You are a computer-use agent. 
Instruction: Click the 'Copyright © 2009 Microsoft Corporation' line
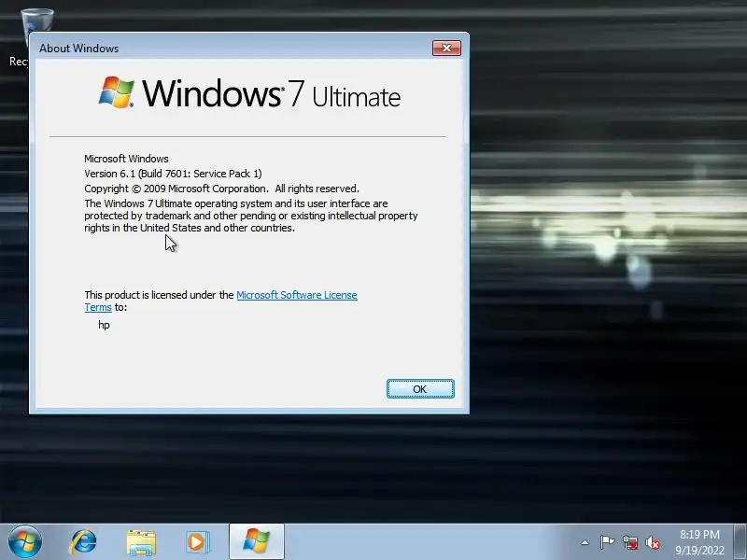tap(176, 189)
